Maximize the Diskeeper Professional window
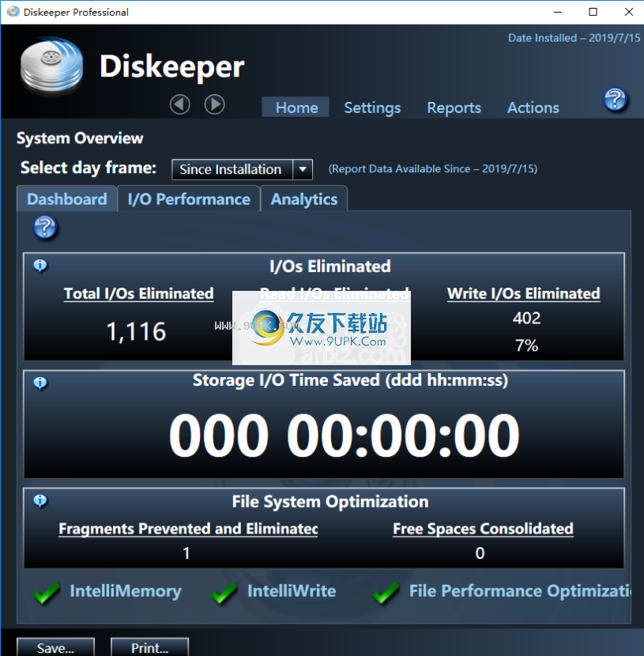This screenshot has height=656, width=644. tap(593, 12)
